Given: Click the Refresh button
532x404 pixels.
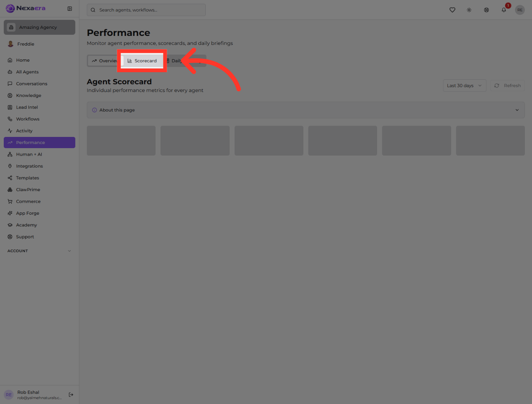Looking at the screenshot, I should [x=508, y=86].
